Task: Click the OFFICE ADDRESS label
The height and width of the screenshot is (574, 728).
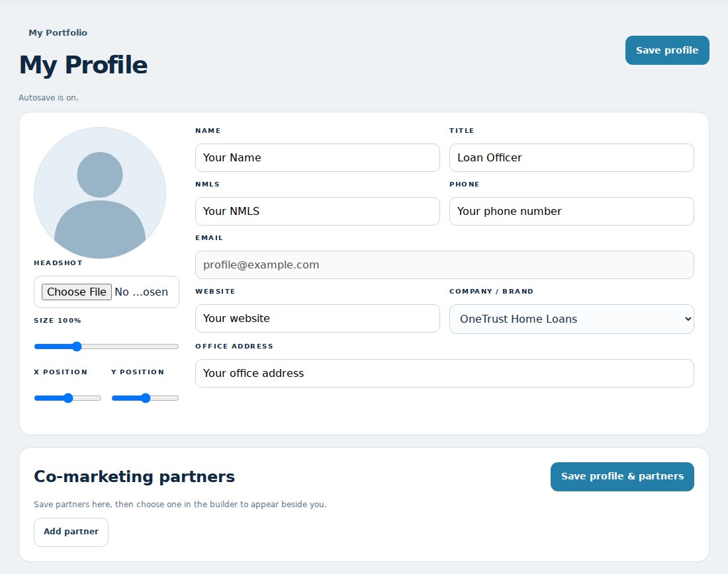Action: pyautogui.click(x=234, y=346)
